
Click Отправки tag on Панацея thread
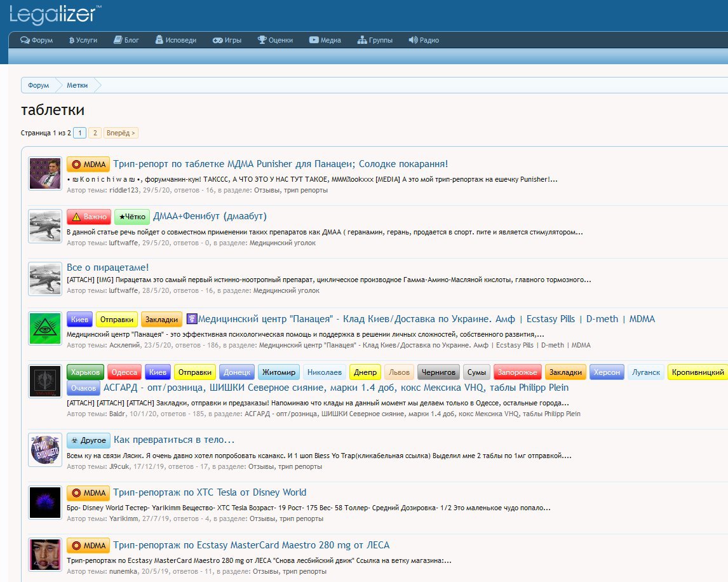(x=117, y=320)
